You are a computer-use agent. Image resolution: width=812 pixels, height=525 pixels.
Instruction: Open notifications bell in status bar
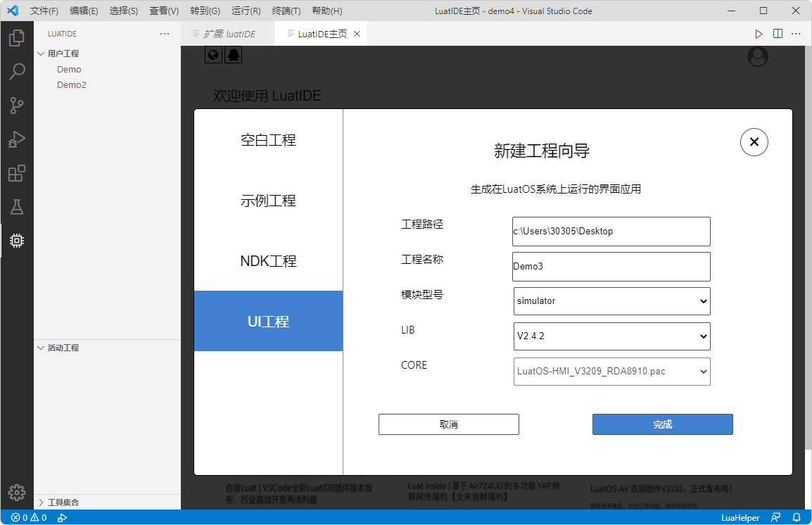point(797,517)
